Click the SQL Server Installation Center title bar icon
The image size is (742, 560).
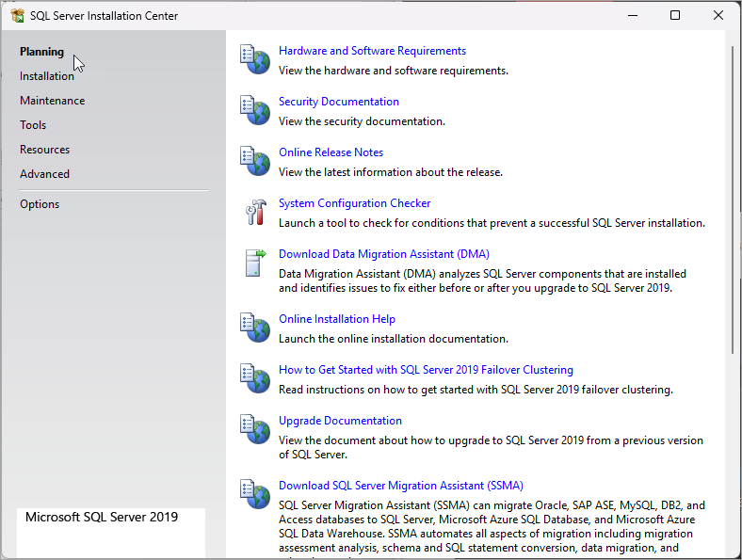[17, 16]
